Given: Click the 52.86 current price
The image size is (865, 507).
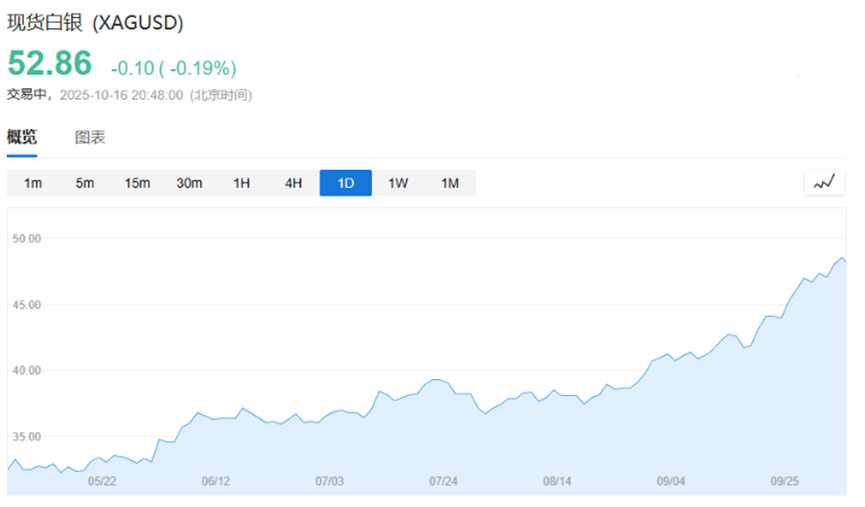Looking at the screenshot, I should (x=50, y=64).
